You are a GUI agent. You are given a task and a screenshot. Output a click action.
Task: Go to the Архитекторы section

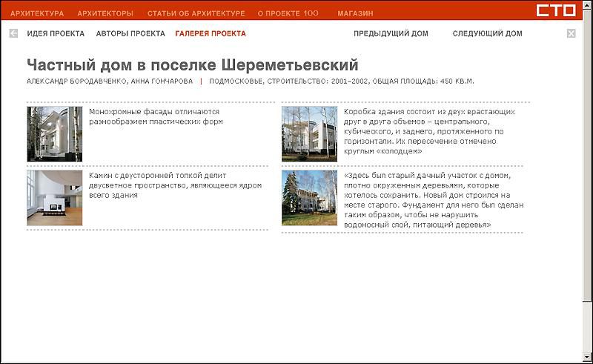pos(105,13)
